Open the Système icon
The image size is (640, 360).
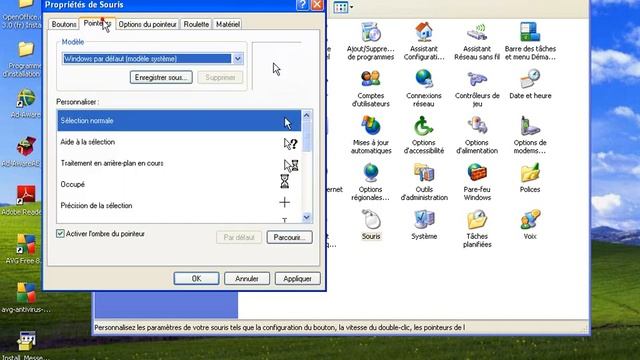click(424, 224)
